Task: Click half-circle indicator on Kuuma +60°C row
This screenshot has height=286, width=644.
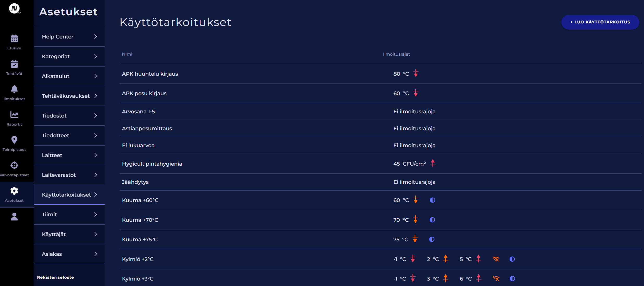Action: click(x=432, y=200)
